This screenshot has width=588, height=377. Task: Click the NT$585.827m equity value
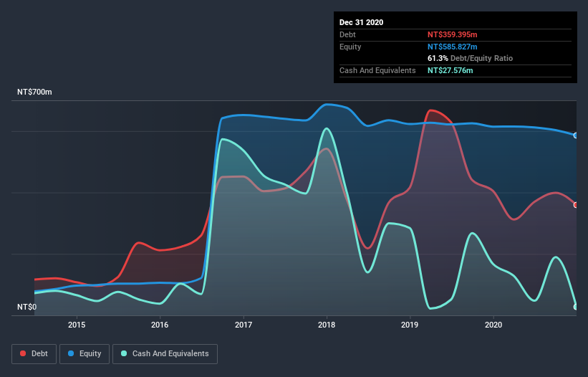tap(452, 47)
